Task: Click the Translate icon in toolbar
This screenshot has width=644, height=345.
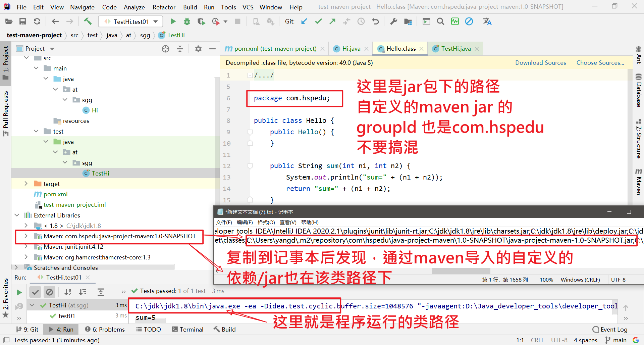Action: 487,21
